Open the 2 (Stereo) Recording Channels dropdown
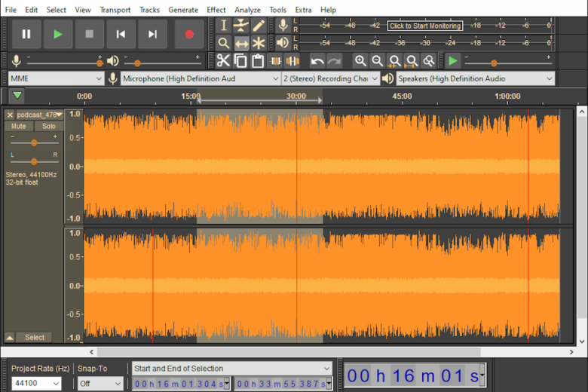The image size is (588, 392). click(x=330, y=78)
